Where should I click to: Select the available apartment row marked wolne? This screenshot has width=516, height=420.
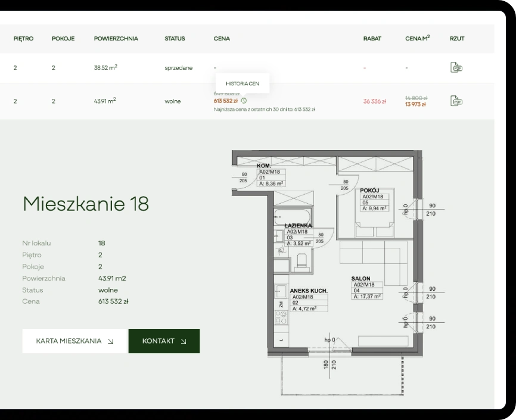coord(172,101)
